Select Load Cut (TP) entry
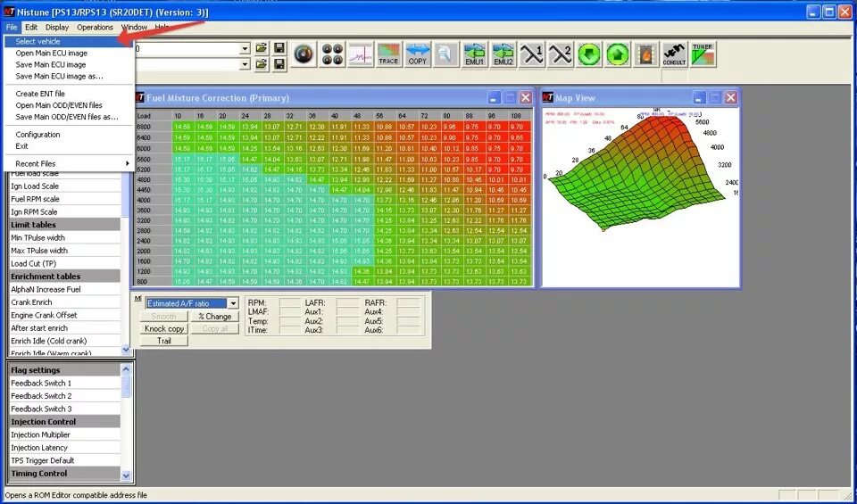 point(64,263)
